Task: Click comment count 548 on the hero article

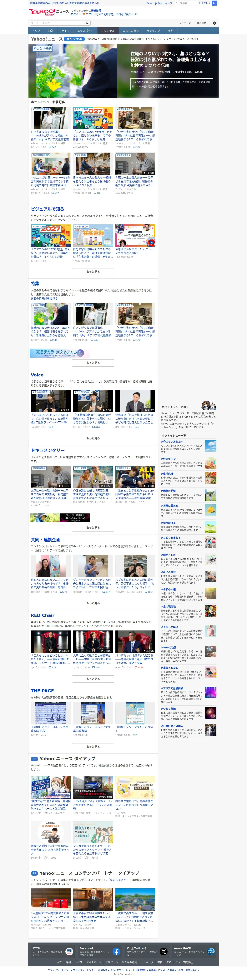Action: 199,72
